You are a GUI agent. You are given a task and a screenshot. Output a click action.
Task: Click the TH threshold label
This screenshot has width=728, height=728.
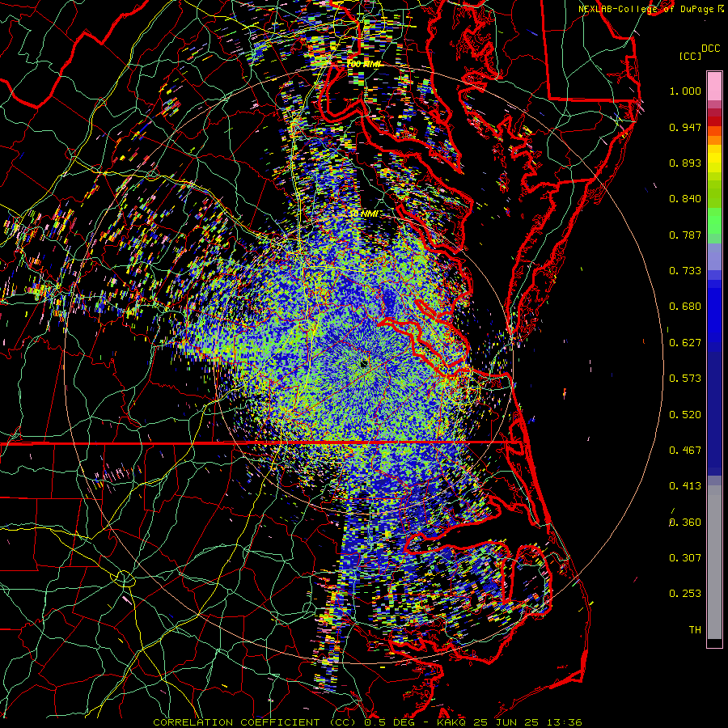tap(695, 630)
